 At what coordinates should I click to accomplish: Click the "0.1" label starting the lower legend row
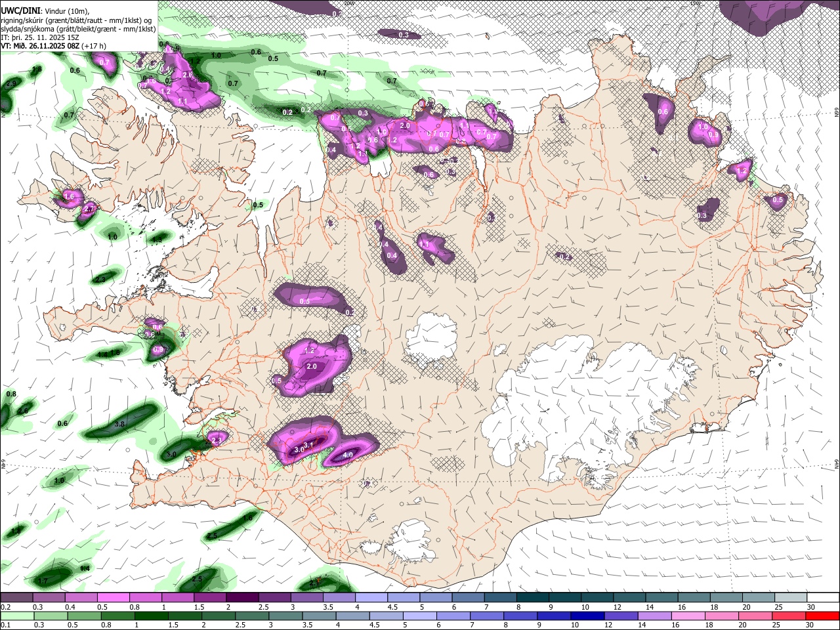coord(6,625)
